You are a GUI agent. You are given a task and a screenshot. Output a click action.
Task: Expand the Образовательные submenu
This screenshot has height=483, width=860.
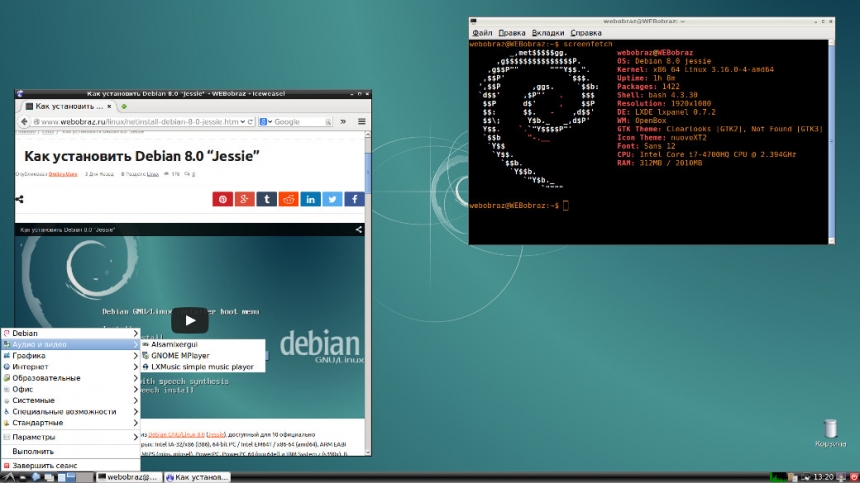point(70,378)
